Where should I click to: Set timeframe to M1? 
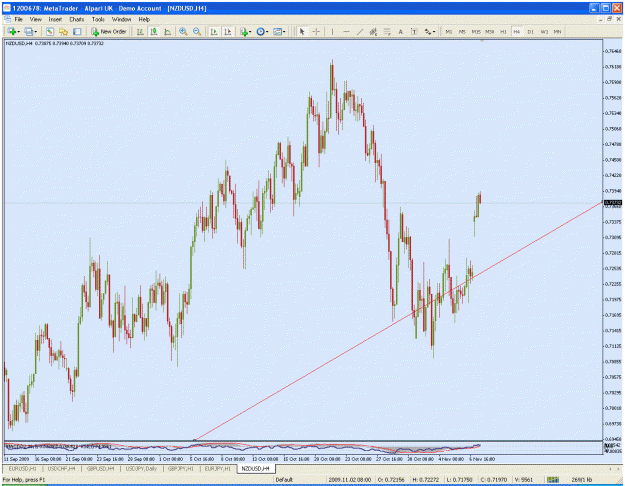click(449, 31)
